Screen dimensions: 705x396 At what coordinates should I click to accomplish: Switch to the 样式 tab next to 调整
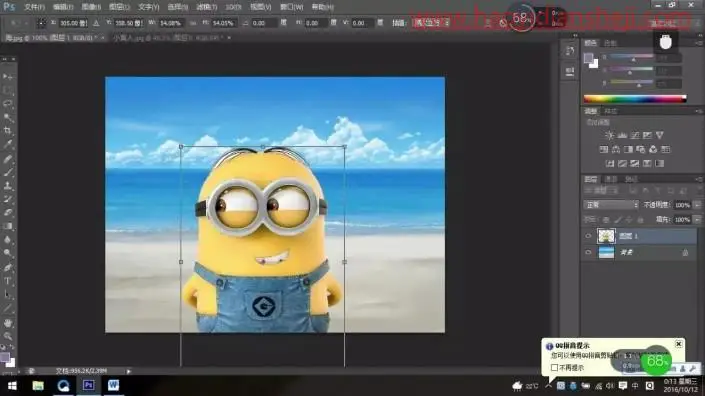pos(610,111)
